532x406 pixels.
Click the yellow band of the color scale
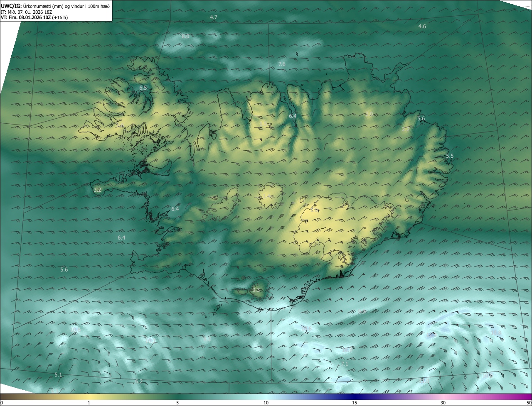(89, 396)
